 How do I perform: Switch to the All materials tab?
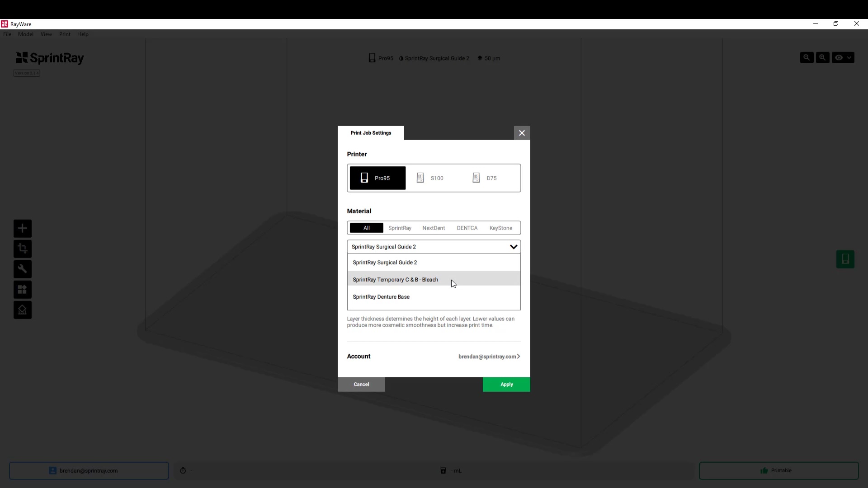pyautogui.click(x=366, y=228)
